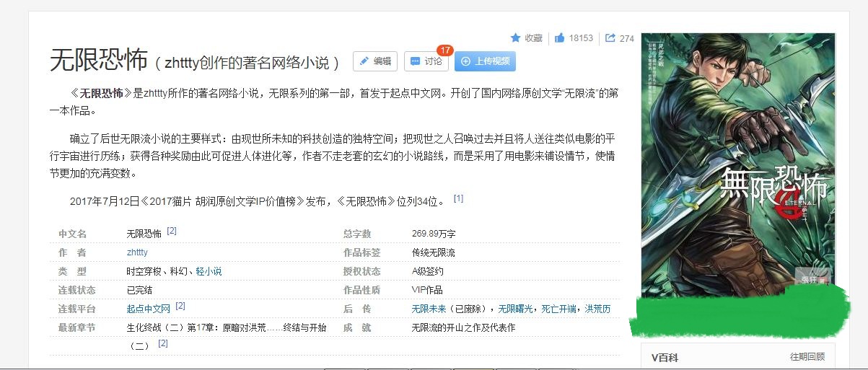Screen dimensions: 868x370
Task: Open the 无限未来 sequel link
Action: (429, 309)
